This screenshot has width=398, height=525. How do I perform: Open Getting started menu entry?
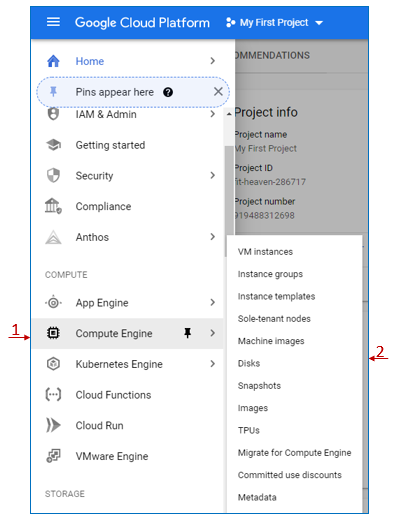click(110, 145)
